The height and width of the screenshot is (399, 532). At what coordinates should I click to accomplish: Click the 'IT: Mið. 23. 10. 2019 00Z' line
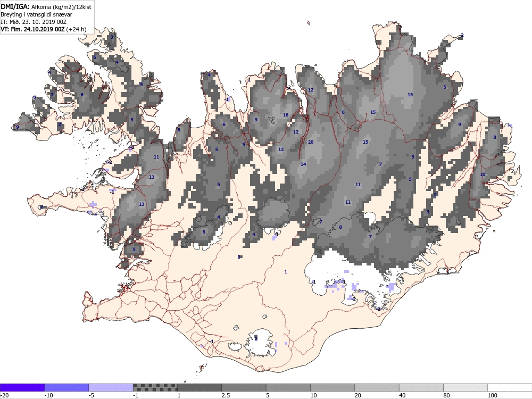pyautogui.click(x=34, y=22)
